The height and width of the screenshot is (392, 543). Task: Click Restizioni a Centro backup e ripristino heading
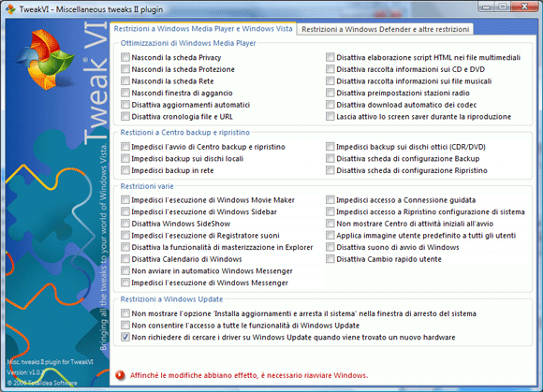[185, 133]
